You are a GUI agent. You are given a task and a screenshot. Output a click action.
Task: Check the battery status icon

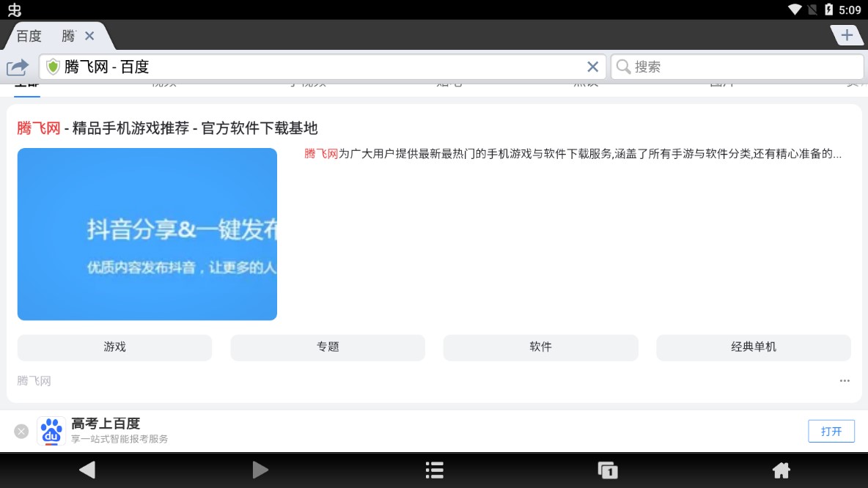tap(828, 10)
